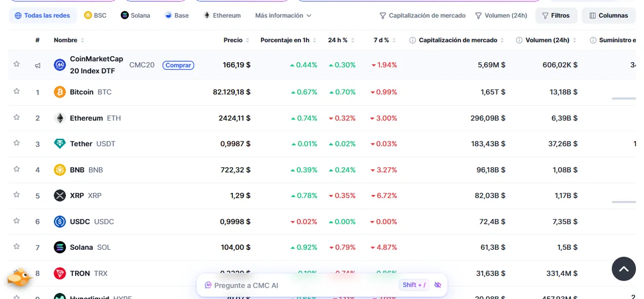
Task: Hide the CMC AI bar with eye icon
Action: 437,285
